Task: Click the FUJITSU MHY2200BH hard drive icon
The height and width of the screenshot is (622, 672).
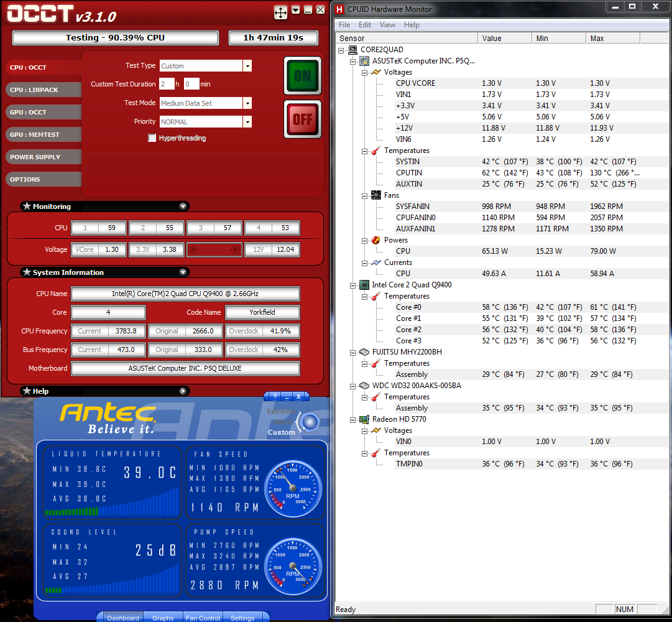Action: [364, 352]
